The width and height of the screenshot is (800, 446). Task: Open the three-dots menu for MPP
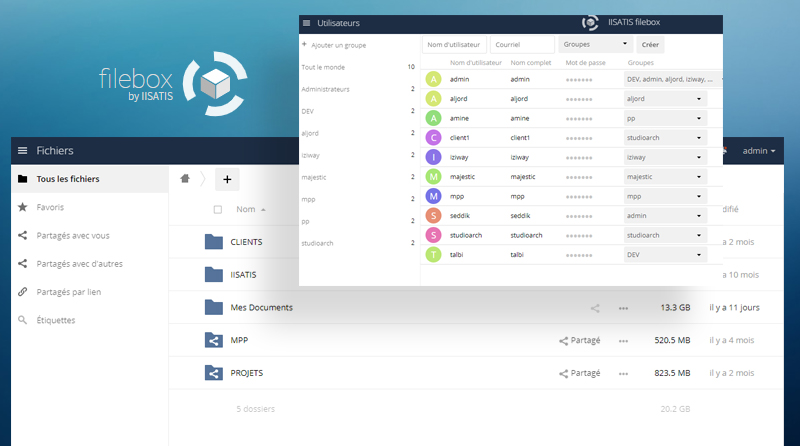pyautogui.click(x=625, y=341)
